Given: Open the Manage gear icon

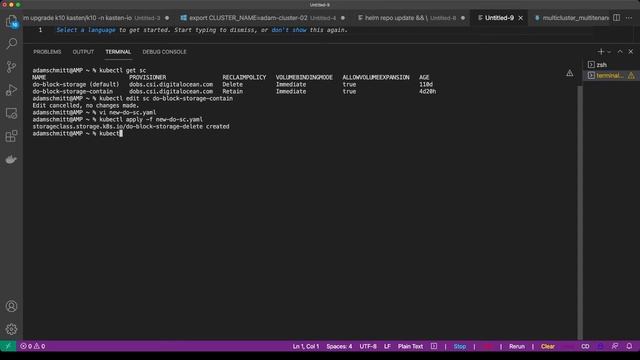Looking at the screenshot, I should (x=11, y=329).
